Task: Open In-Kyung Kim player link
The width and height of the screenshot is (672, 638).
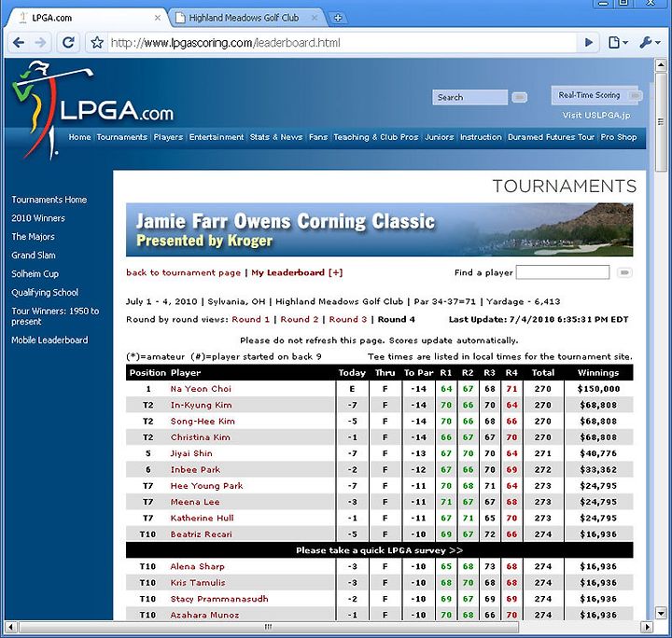Action: point(201,405)
